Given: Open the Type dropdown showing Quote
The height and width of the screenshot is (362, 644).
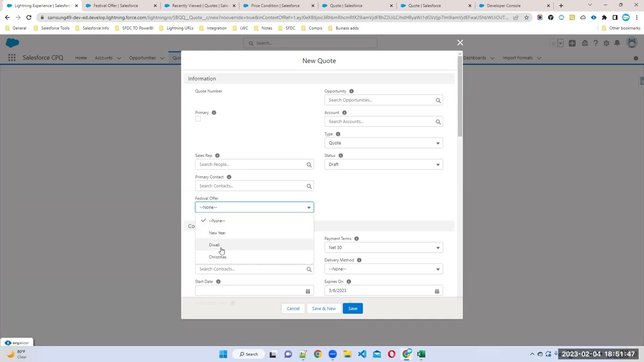Looking at the screenshot, I should click(x=384, y=143).
